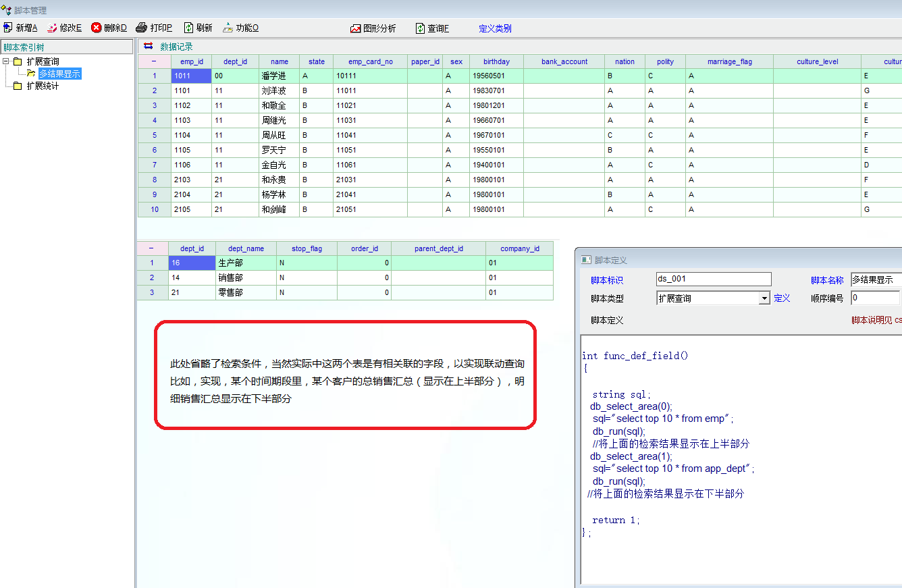This screenshot has width=902, height=588.
Task: Click the 数据记录 panel header icon
Action: [149, 47]
